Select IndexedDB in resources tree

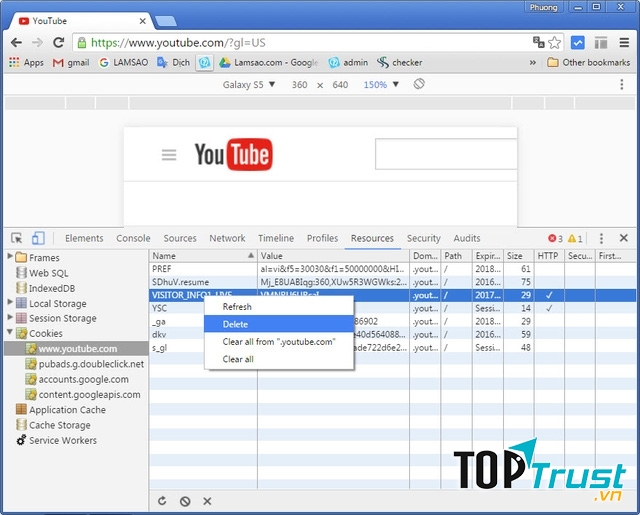[52, 288]
